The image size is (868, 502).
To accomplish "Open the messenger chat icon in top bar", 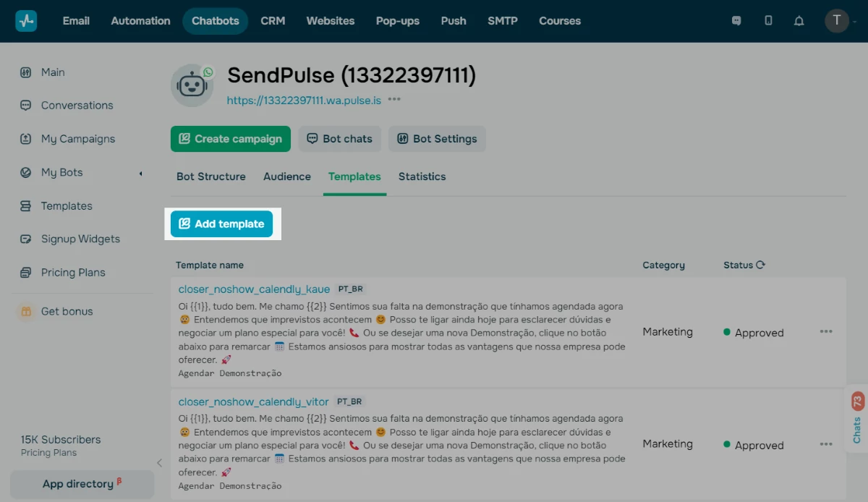I will [736, 21].
